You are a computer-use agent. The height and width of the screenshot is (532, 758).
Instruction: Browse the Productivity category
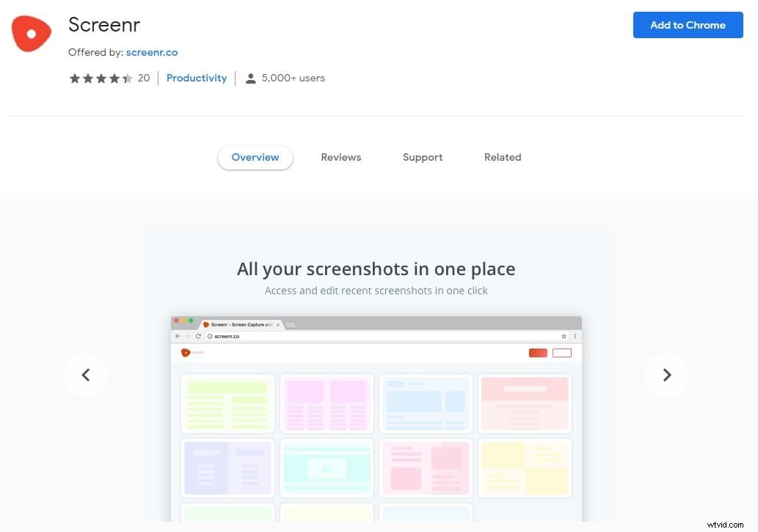(197, 78)
